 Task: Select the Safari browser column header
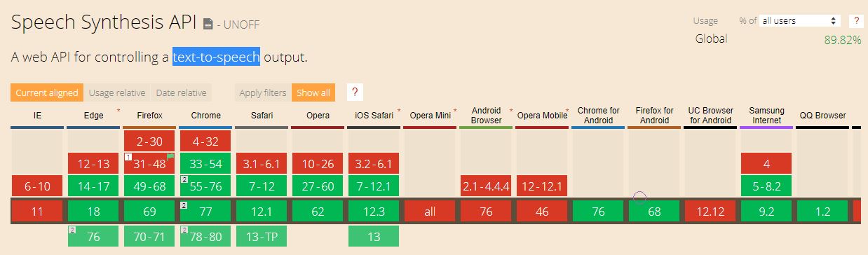click(x=262, y=115)
